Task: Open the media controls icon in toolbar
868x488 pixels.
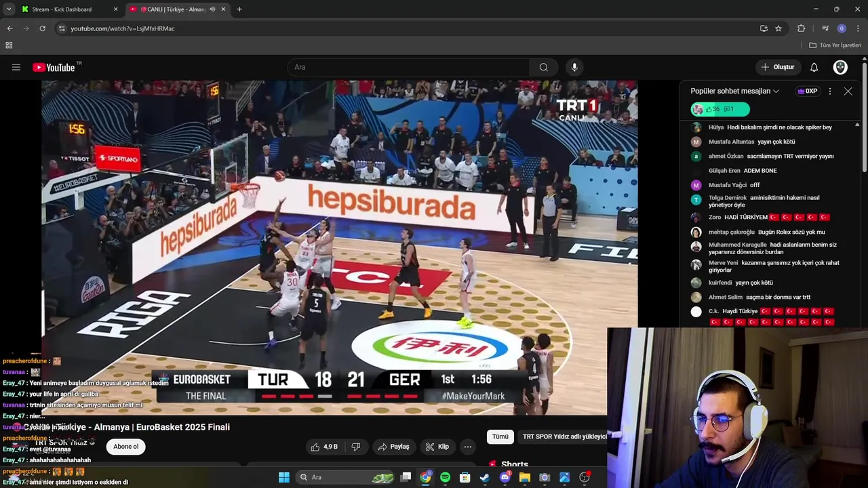Action: [825, 28]
